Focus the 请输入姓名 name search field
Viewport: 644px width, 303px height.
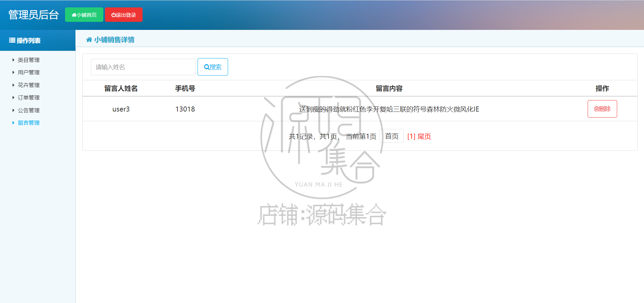[x=143, y=67]
